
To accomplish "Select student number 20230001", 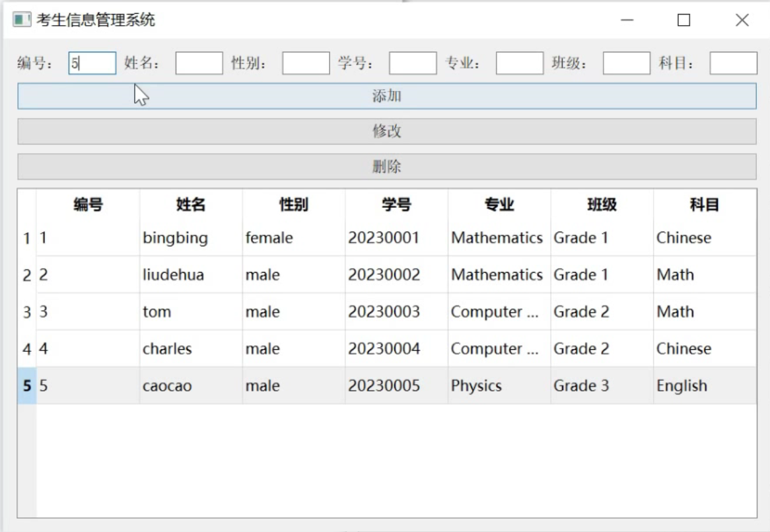I will [396, 238].
